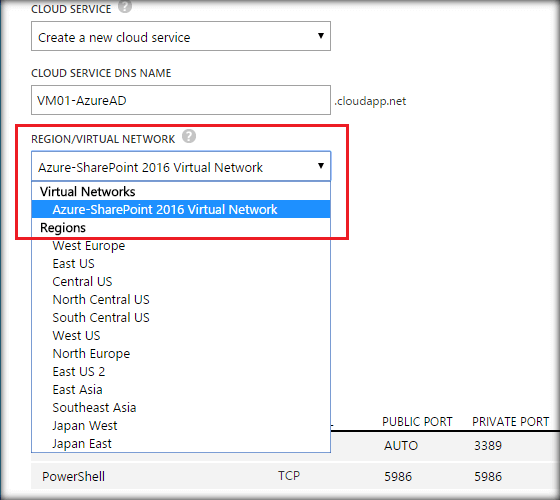
Task: Select West US region
Action: coord(181,335)
